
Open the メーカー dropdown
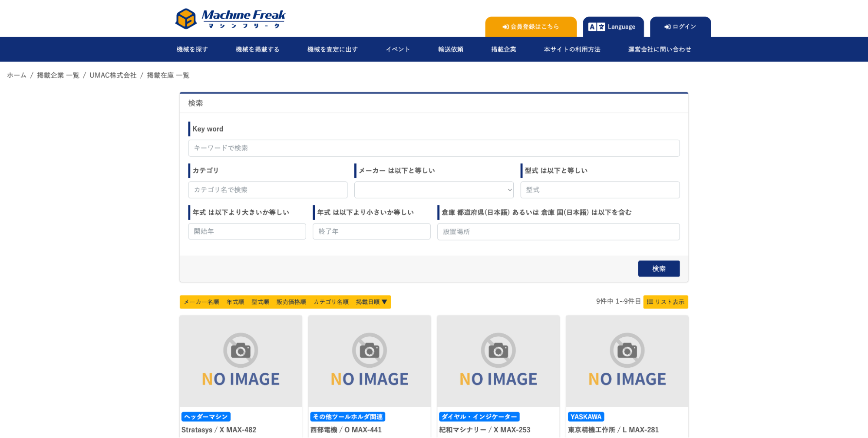point(433,190)
